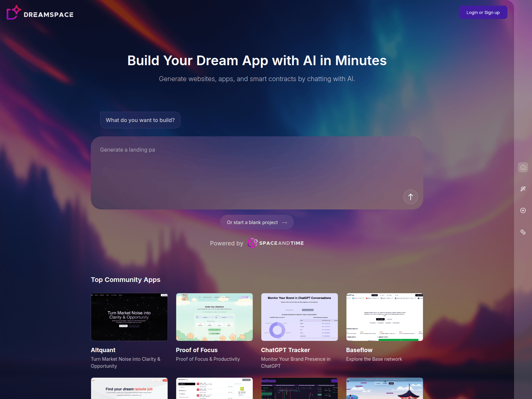Open the Baseflow app thumbnail
The height and width of the screenshot is (399, 532).
(385, 317)
